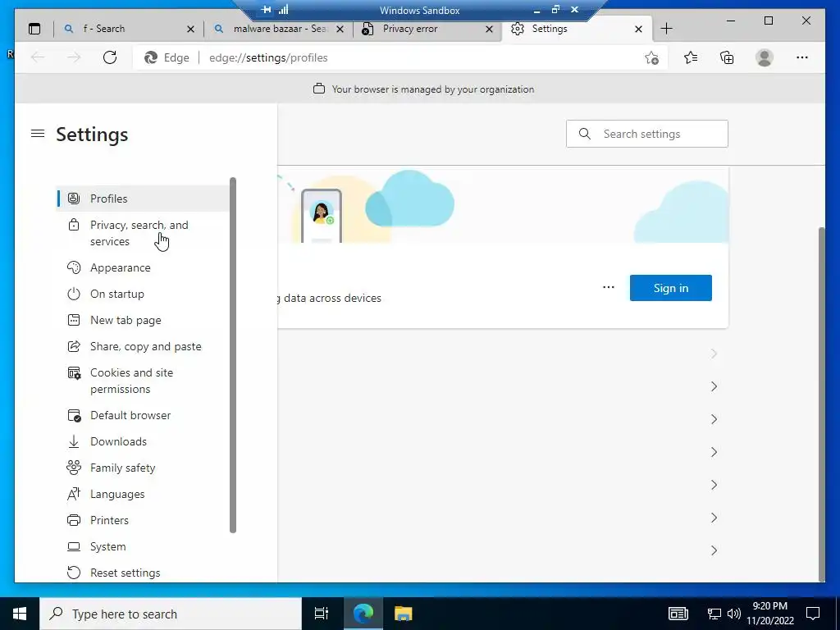840x630 pixels.
Task: Expand the fourth profile option chevron
Action: point(714,452)
